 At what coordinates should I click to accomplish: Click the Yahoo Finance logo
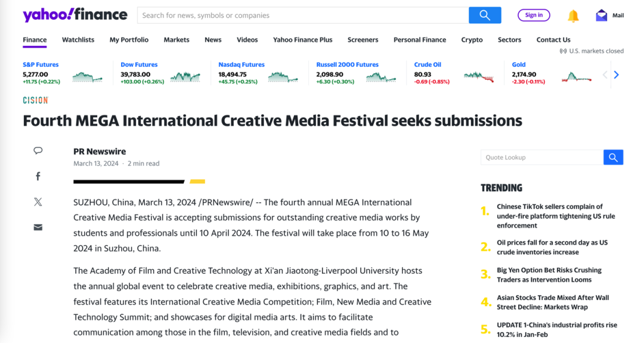point(75,15)
